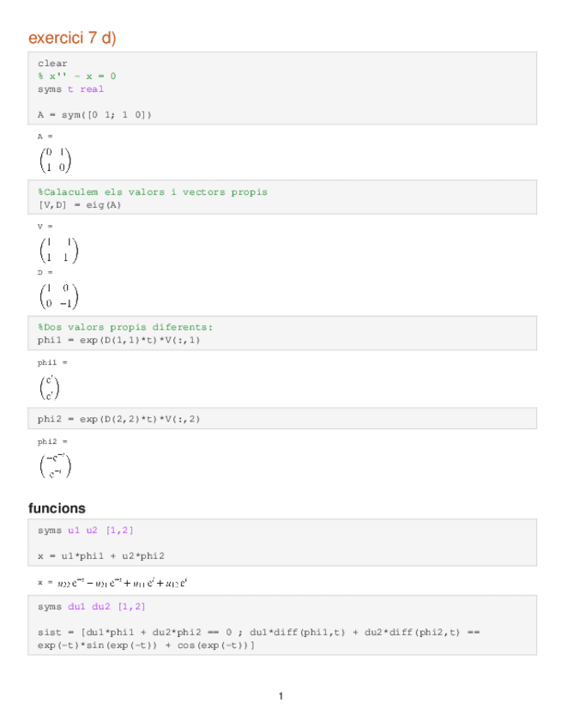Screen dimensions: 562x728
Task: Click the "clear" code line
Action: coord(52,64)
